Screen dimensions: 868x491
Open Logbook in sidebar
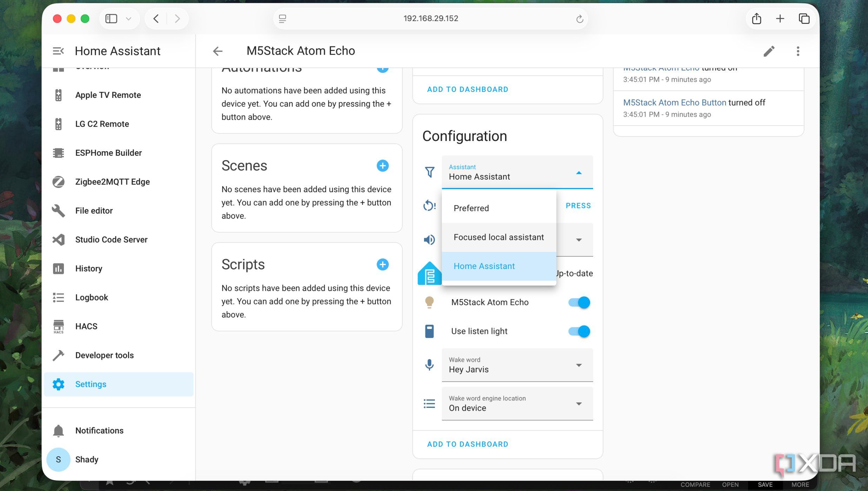[x=119, y=298]
